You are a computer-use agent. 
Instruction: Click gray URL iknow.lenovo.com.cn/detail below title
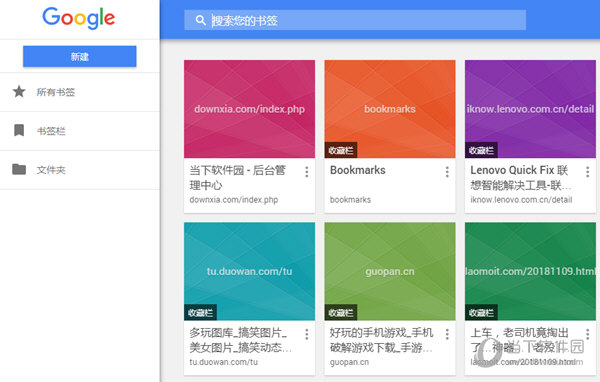pyautogui.click(x=521, y=200)
